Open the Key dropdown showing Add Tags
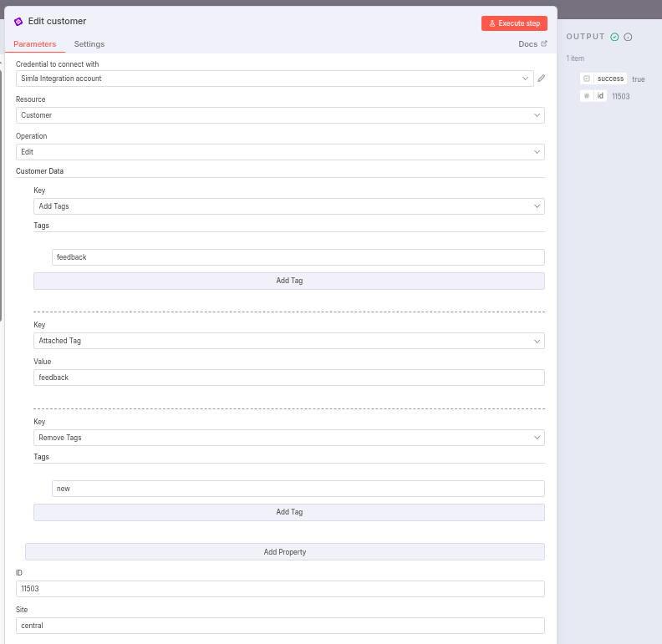The image size is (662, 644). click(288, 206)
